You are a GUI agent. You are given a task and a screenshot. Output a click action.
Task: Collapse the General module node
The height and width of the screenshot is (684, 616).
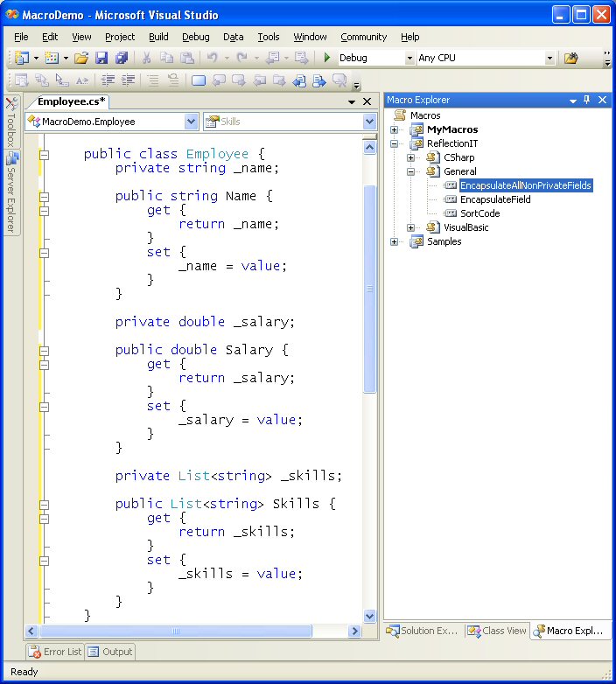[410, 171]
